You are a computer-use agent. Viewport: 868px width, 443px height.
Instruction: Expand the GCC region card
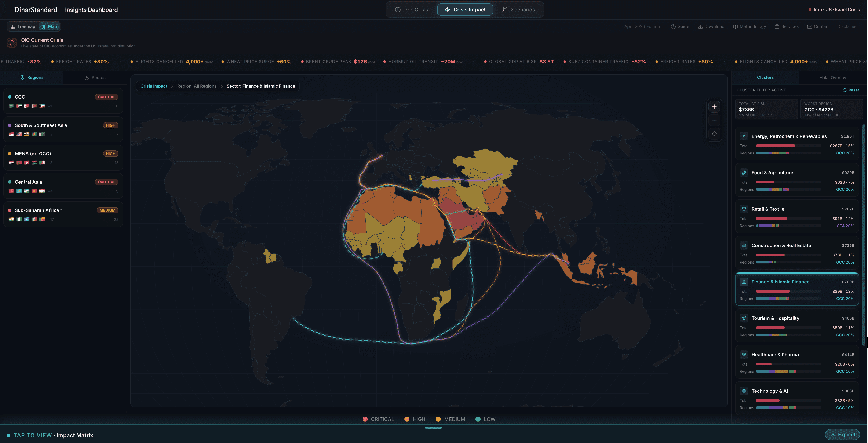[63, 101]
